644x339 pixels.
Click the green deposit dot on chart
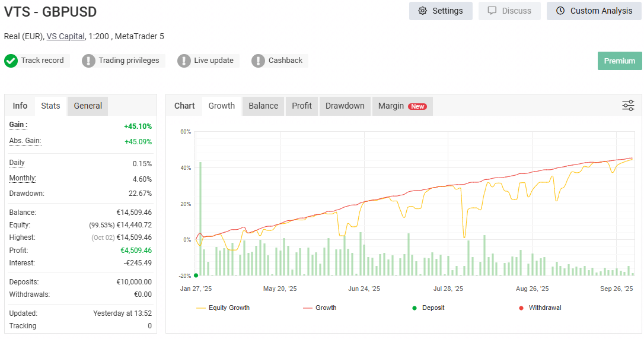(196, 275)
